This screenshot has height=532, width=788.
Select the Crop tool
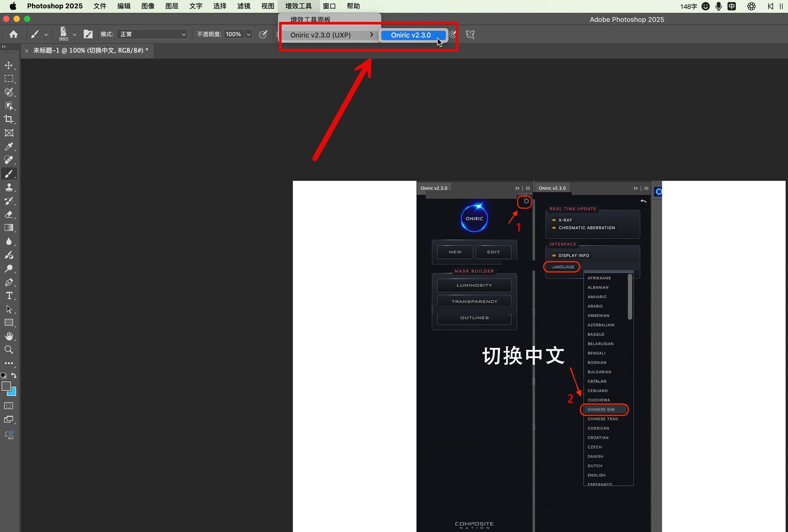[x=9, y=119]
